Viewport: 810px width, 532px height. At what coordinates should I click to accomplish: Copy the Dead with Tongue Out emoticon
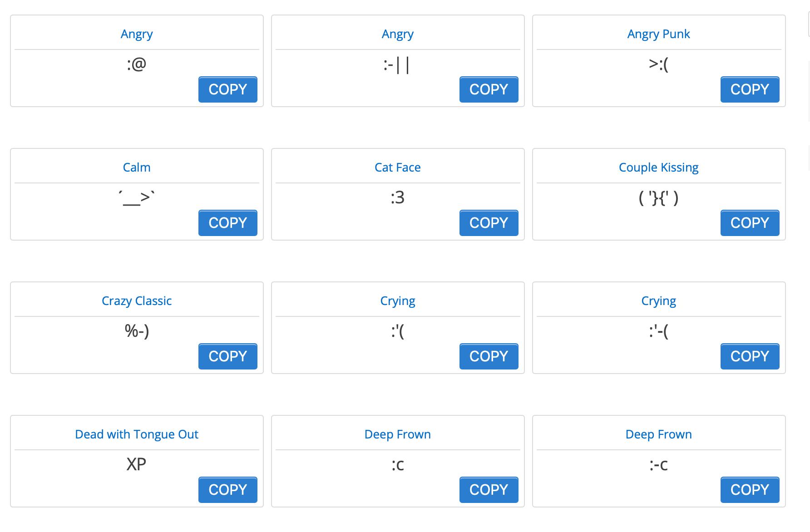(227, 490)
